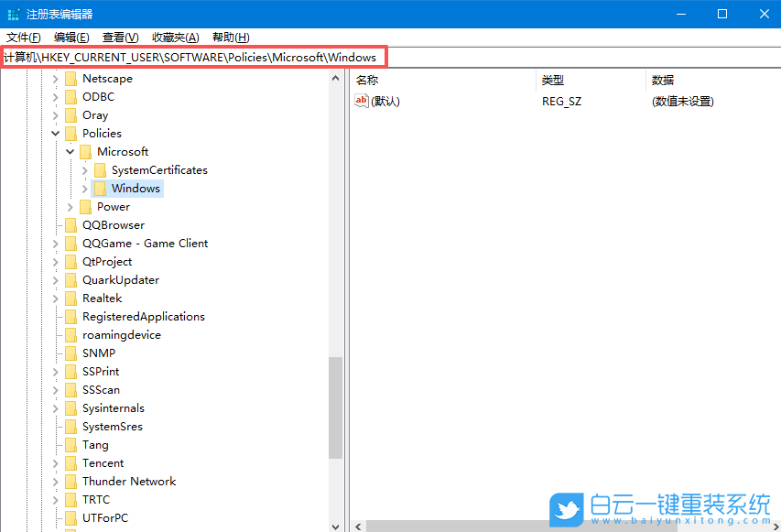
Task: Open the 收藏夹 menu
Action: [x=173, y=37]
